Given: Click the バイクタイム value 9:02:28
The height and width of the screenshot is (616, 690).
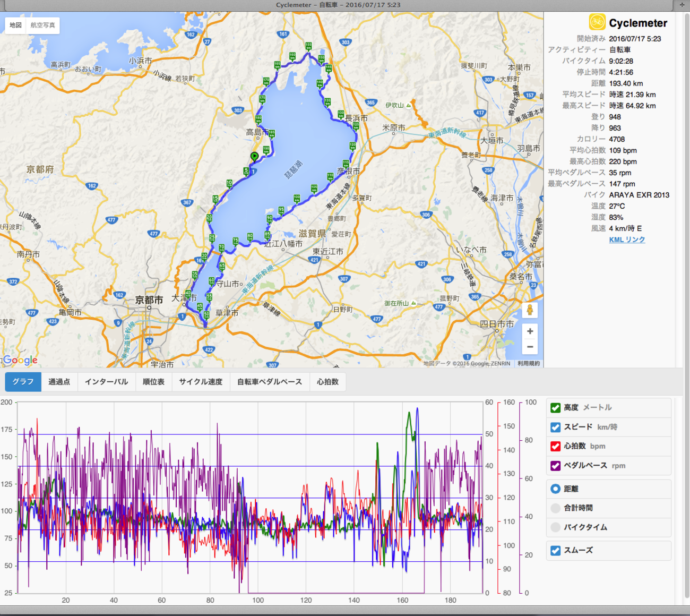Looking at the screenshot, I should [621, 61].
